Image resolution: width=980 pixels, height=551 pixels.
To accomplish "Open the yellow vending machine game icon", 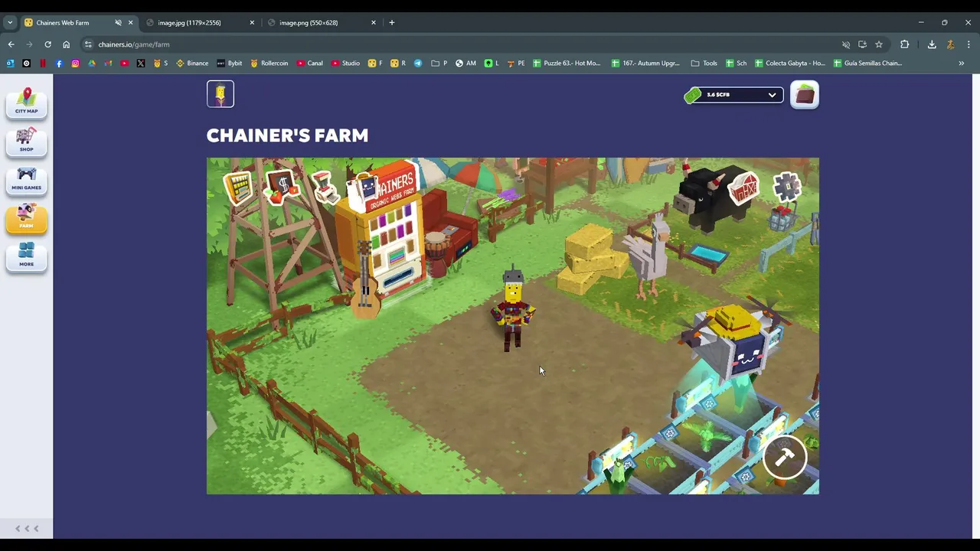I will coord(238,187).
